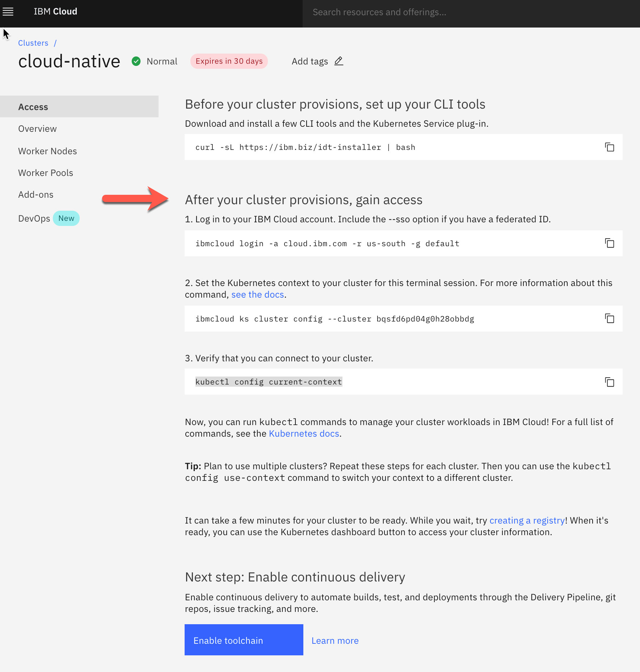Viewport: 640px width, 672px height.
Task: Go to Worker Nodes
Action: [47, 151]
